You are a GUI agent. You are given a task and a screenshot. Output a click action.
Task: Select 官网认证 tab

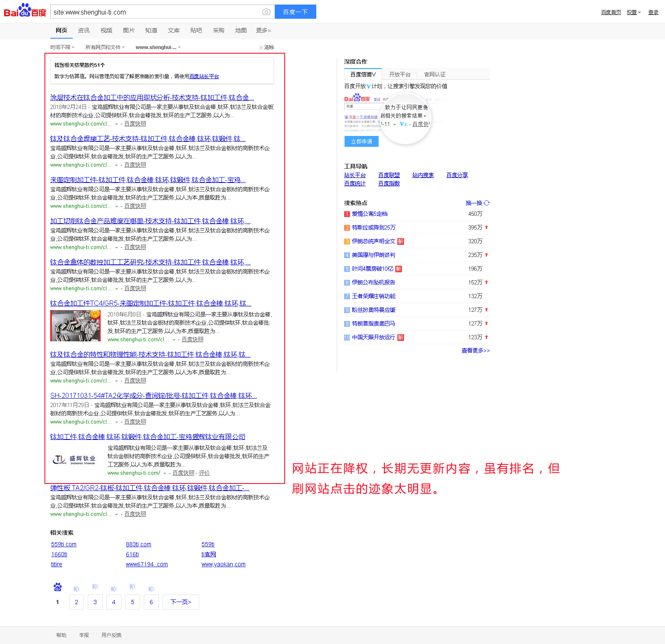pyautogui.click(x=435, y=74)
